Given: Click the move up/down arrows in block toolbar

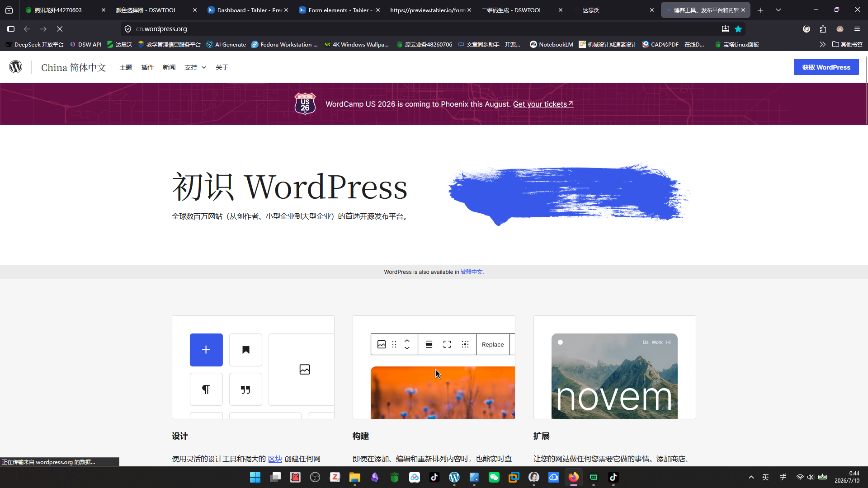Looking at the screenshot, I should pyautogui.click(x=407, y=344).
